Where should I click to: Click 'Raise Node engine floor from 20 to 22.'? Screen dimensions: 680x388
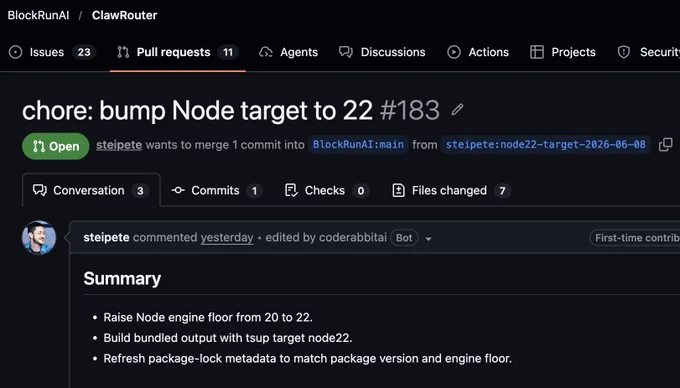pos(208,317)
